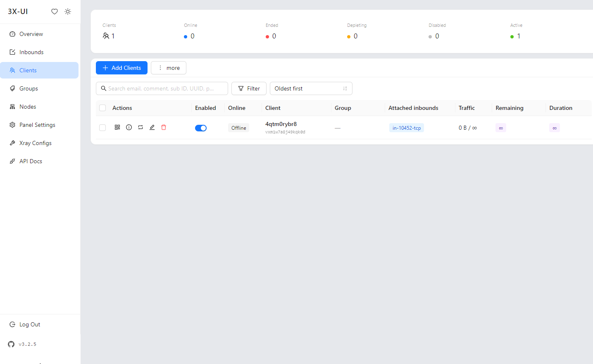The height and width of the screenshot is (364, 593).
Task: Log Out of the panel
Action: tap(39, 324)
